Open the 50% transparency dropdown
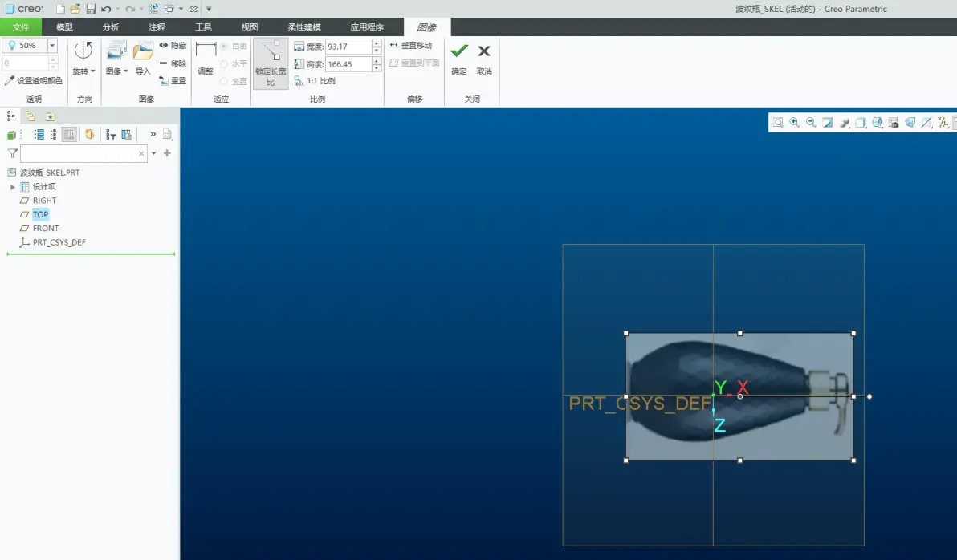This screenshot has height=560, width=957. click(x=52, y=45)
